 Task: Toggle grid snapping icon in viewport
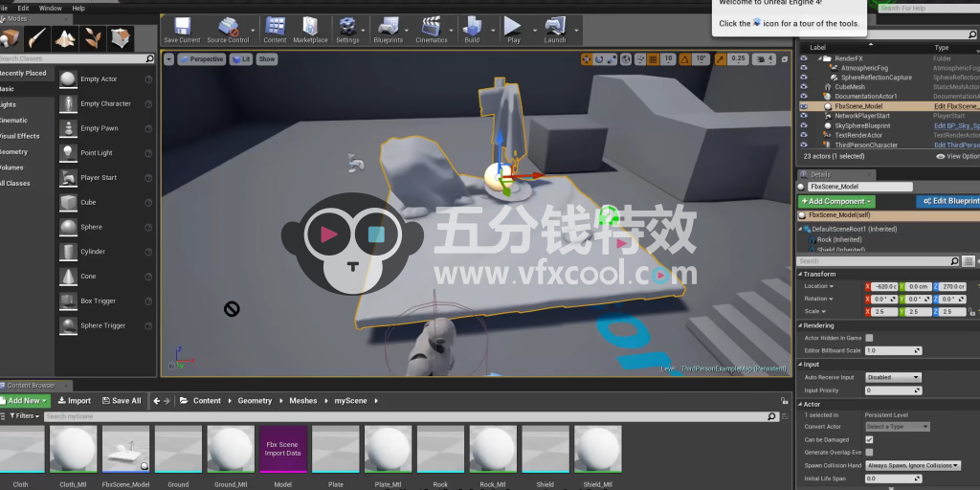(653, 59)
